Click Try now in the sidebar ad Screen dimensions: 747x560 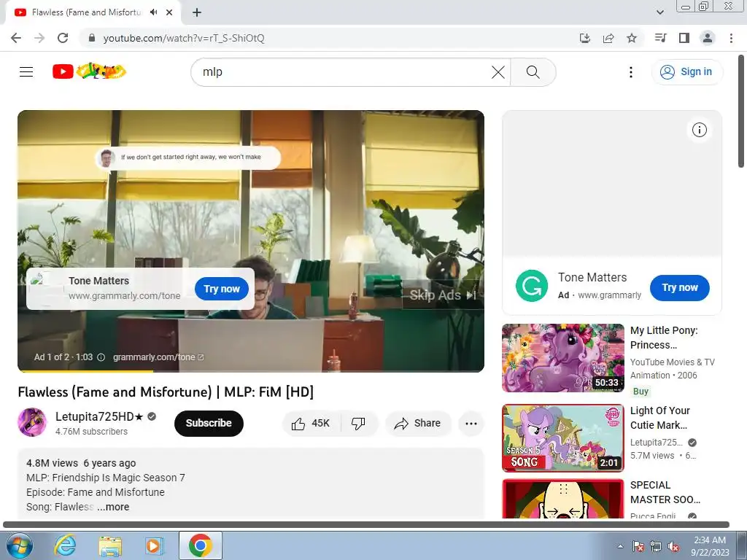(679, 287)
